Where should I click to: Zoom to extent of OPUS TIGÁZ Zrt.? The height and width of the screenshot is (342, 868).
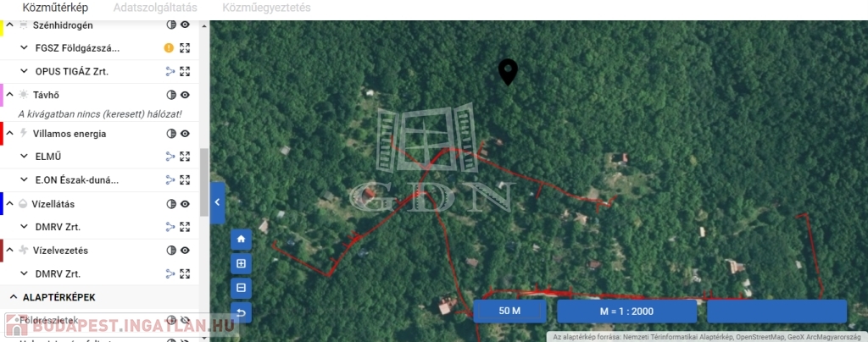click(185, 71)
